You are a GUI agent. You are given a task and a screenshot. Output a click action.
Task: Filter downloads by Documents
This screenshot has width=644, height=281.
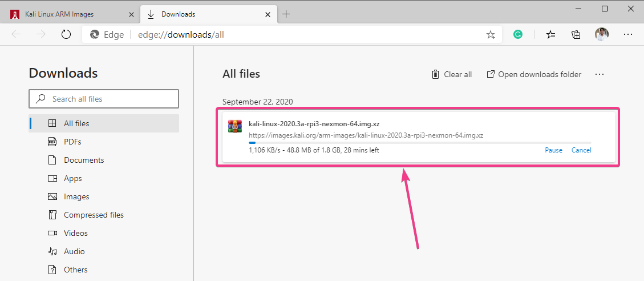[x=104, y=160]
